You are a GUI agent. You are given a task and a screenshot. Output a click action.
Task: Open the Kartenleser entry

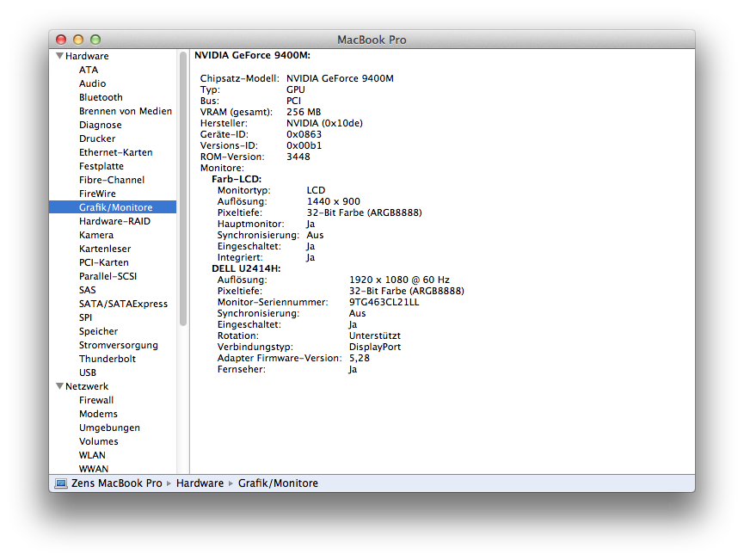105,249
